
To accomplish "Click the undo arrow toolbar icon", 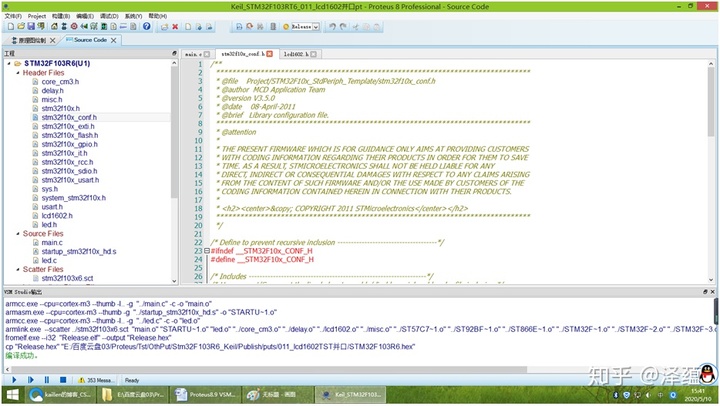I will click(332, 27).
